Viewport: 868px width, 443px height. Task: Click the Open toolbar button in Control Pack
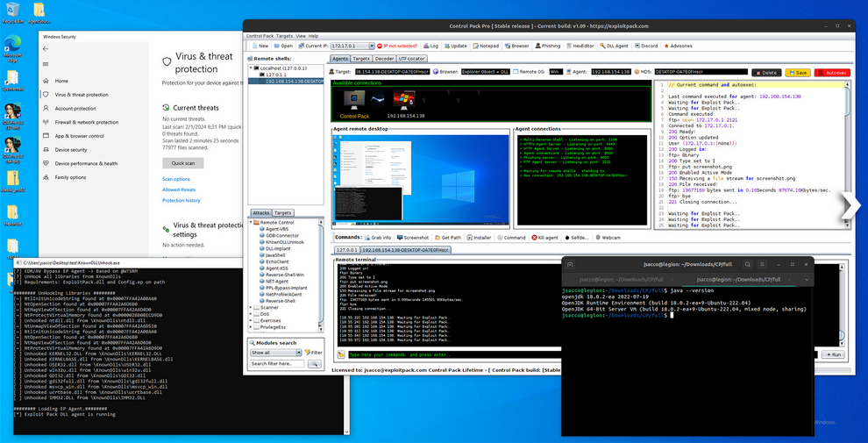coord(283,46)
